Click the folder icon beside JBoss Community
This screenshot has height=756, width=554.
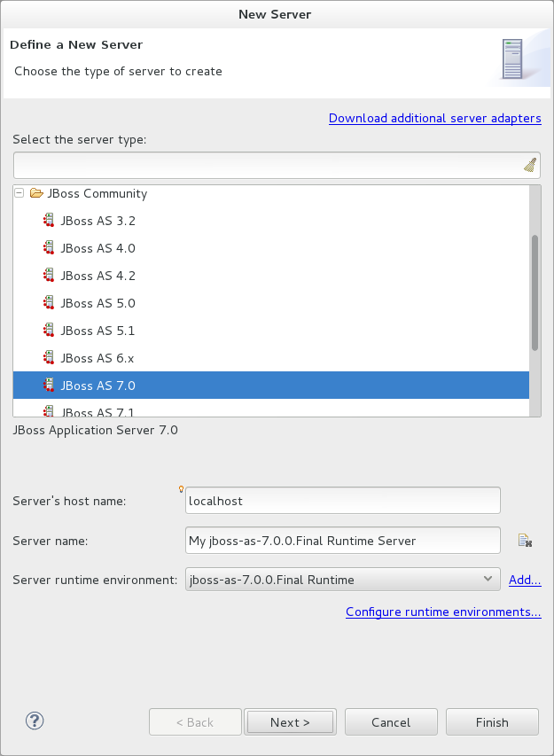coord(36,192)
